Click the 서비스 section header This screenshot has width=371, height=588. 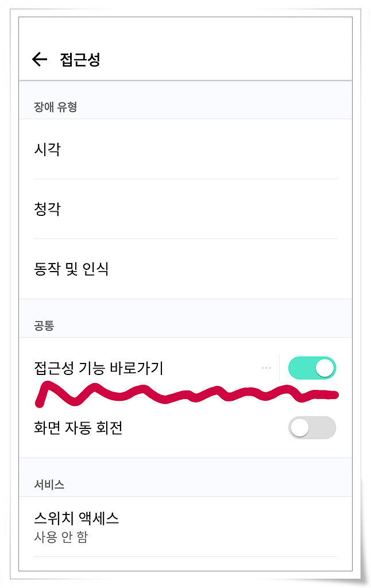tap(49, 485)
